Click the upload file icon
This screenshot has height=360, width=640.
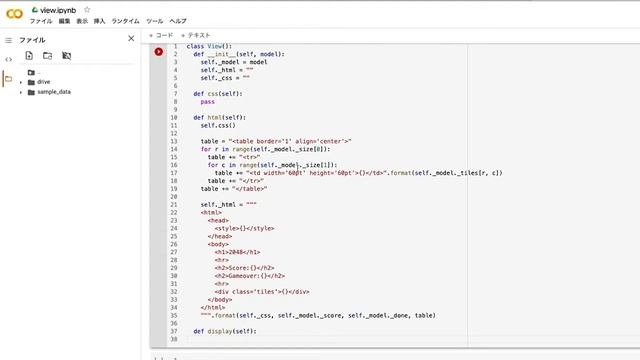[x=29, y=56]
